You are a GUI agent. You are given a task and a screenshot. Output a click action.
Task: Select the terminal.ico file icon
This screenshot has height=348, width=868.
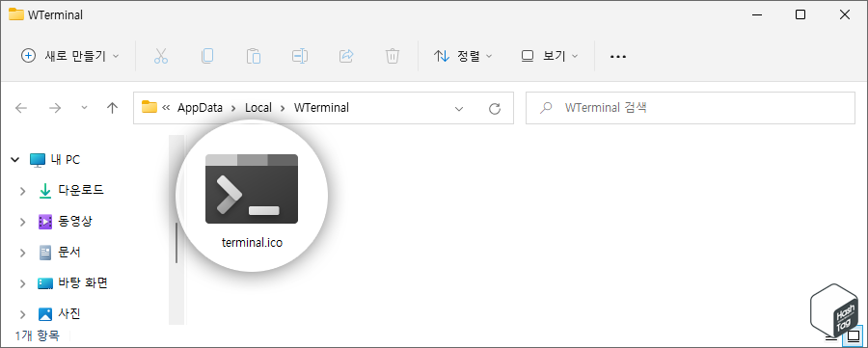tap(252, 189)
